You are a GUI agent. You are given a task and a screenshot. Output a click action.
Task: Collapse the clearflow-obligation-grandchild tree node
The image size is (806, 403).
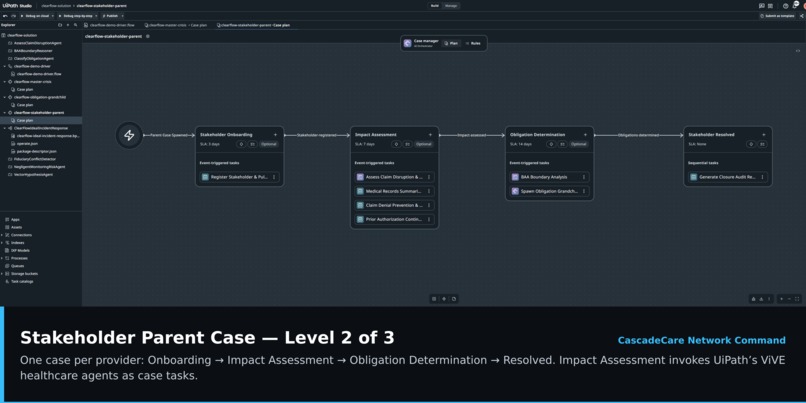[5, 97]
